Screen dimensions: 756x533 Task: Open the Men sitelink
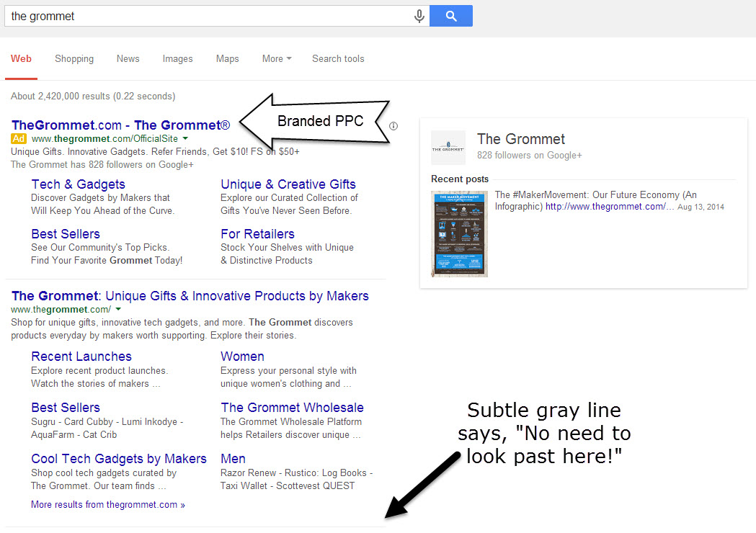coord(233,459)
